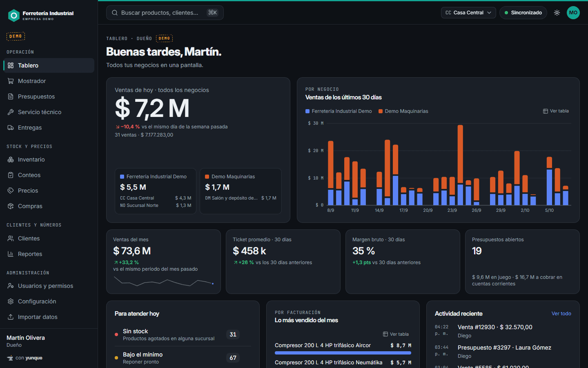Click the Presupuesto #3297 · Laura Gómez entry
Screen dimensions: 588x368
503,352
